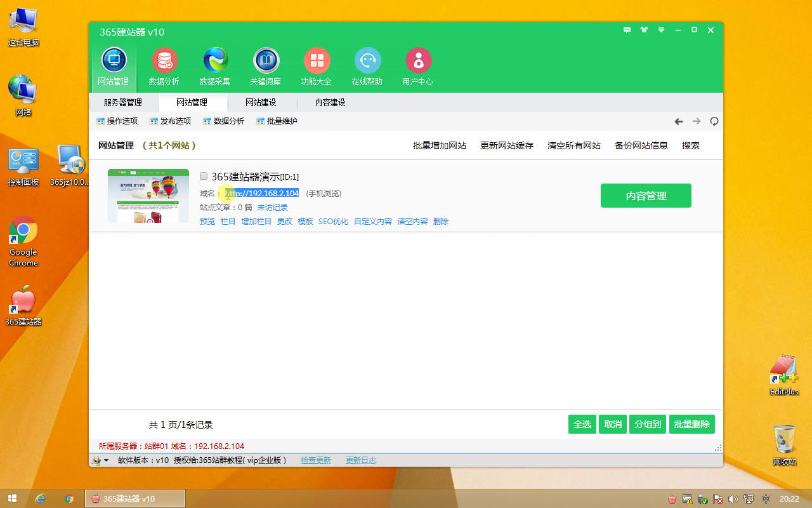Click the 所属服务器 站群01 status text
The width and height of the screenshot is (812, 508).
(x=133, y=446)
